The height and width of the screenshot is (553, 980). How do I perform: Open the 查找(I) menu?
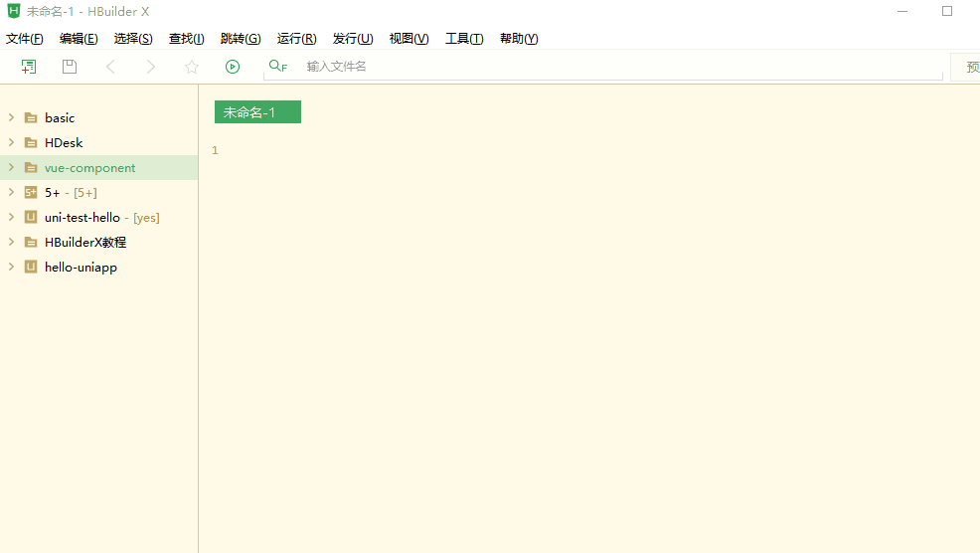(x=186, y=39)
